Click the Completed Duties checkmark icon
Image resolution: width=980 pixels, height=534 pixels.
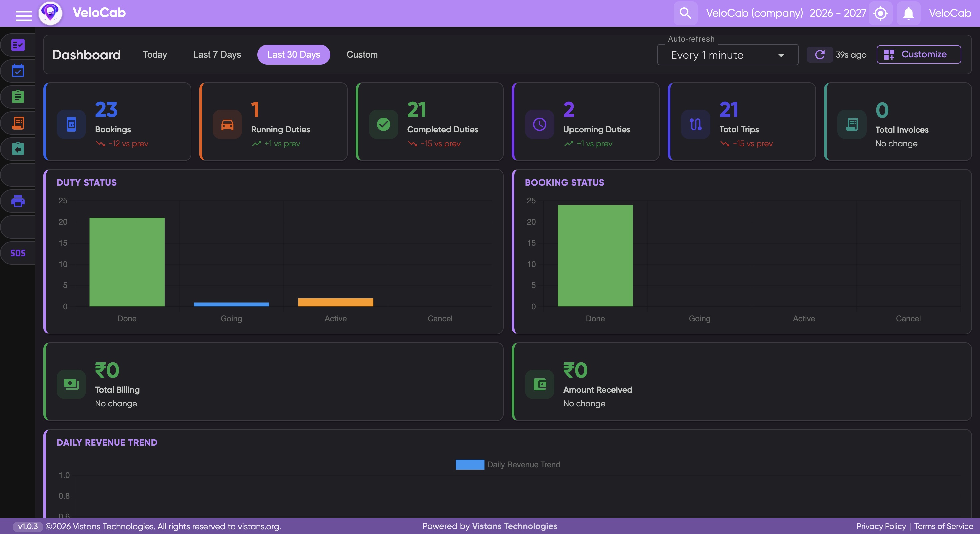click(x=383, y=124)
